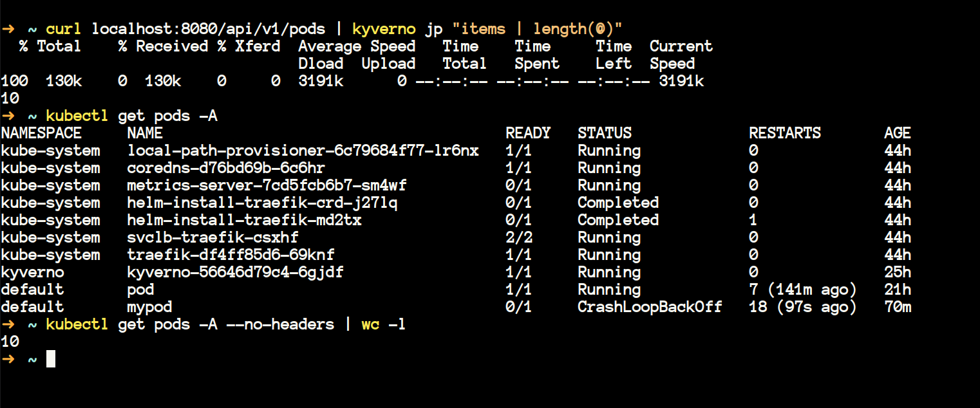Click the 21h age value
This screenshot has height=408, width=980.
[x=898, y=290]
